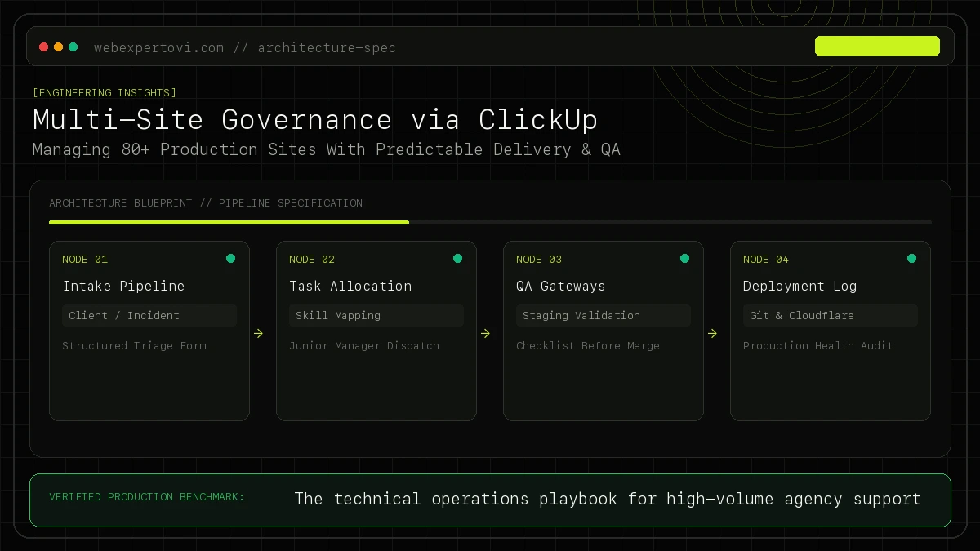Open the Deployment Log card title

(x=800, y=286)
